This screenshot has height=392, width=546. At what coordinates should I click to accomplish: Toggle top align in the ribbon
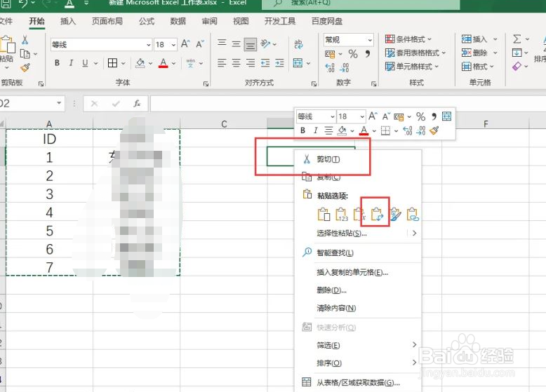[x=222, y=43]
